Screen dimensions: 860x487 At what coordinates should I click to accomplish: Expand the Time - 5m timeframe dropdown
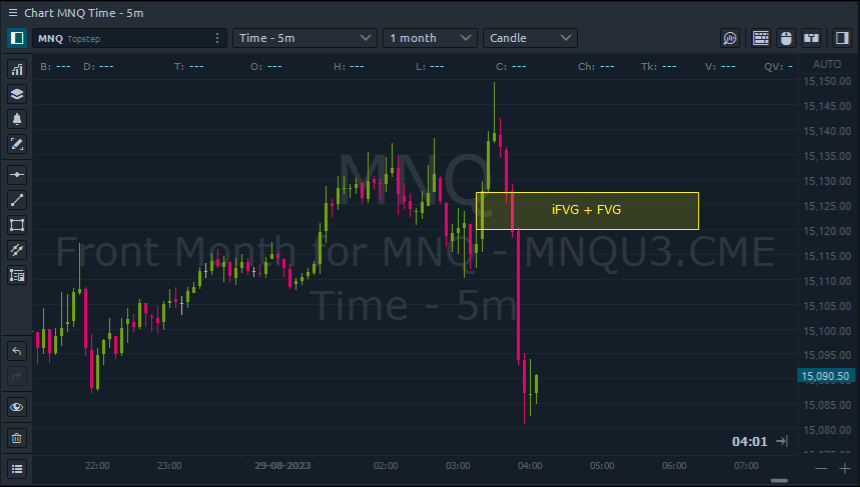[x=305, y=38]
